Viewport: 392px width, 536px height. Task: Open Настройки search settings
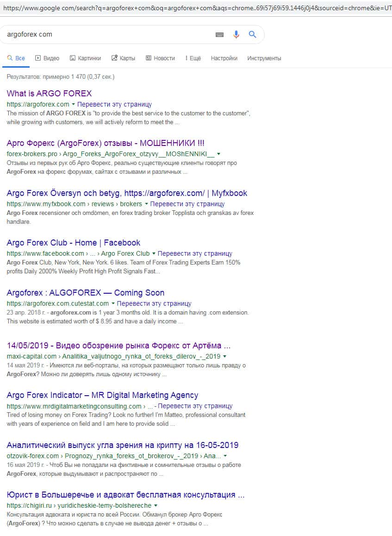224,58
